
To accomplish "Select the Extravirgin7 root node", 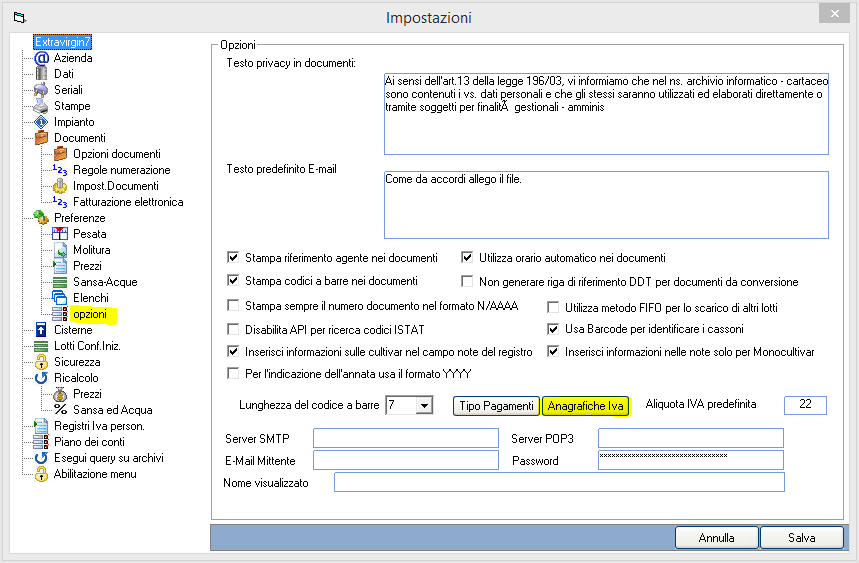I will (x=62, y=42).
